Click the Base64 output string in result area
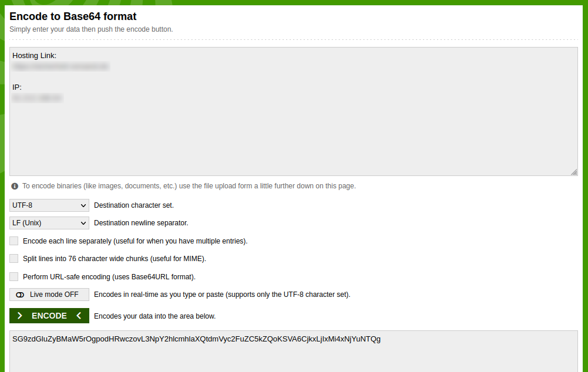Image resolution: width=588 pixels, height=372 pixels. tap(196, 339)
